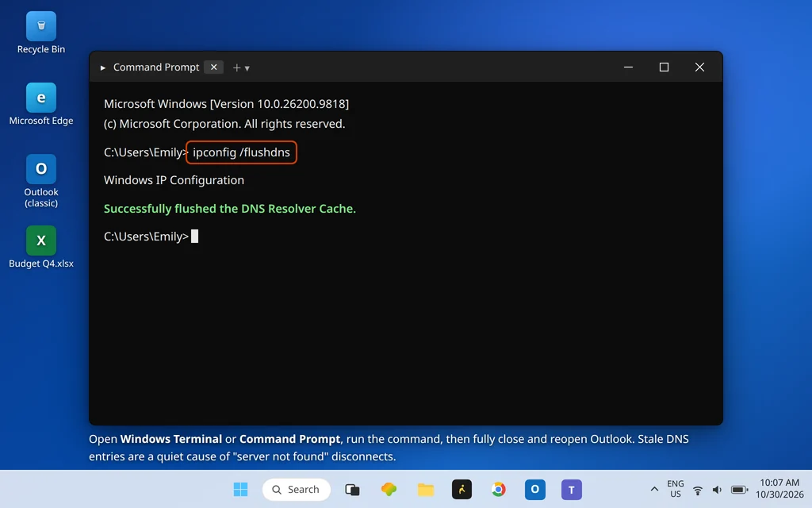Click the battery tray icon
Image resolution: width=812 pixels, height=508 pixels.
[x=739, y=490]
